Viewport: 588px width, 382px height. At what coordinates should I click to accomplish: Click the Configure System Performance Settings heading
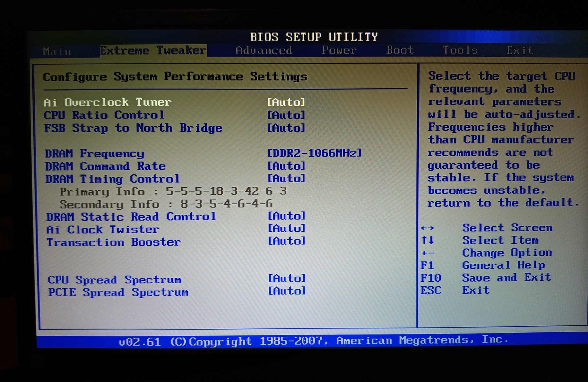[175, 77]
